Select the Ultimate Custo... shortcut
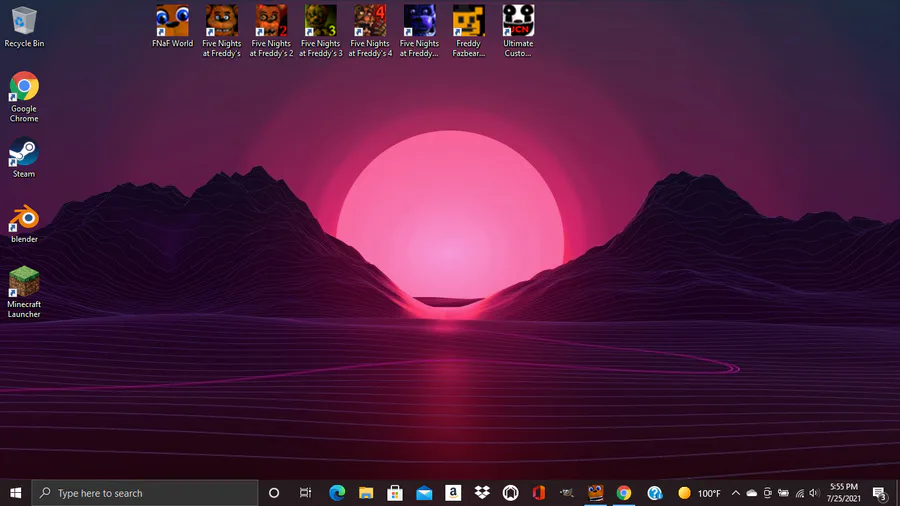 pos(518,31)
